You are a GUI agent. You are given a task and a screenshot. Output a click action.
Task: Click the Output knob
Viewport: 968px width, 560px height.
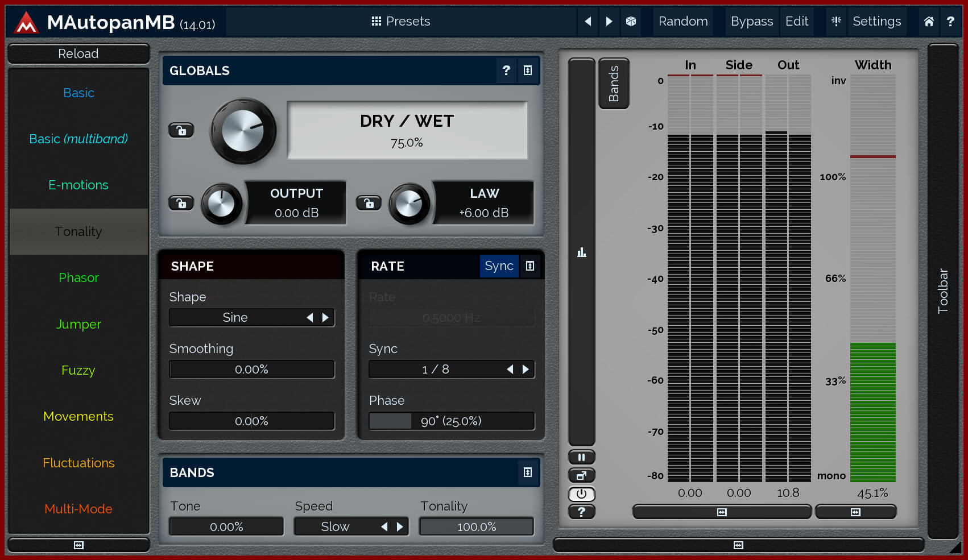(221, 203)
